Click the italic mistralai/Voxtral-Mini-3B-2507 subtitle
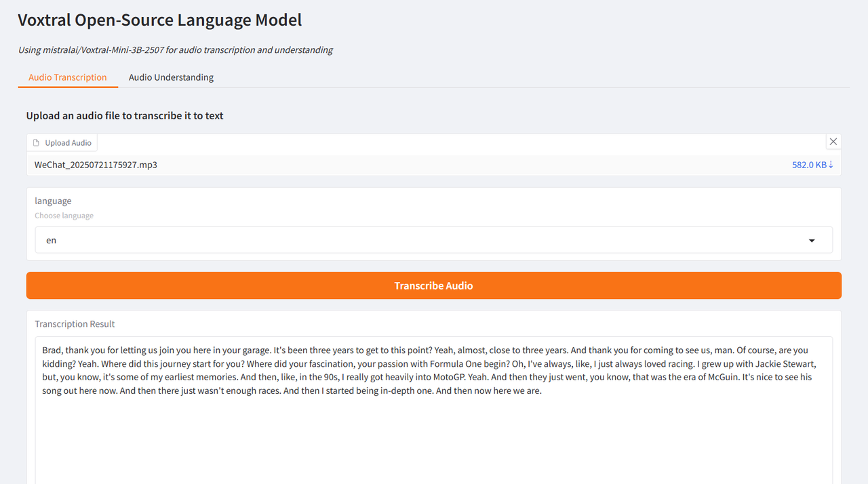The height and width of the screenshot is (484, 868). click(176, 49)
